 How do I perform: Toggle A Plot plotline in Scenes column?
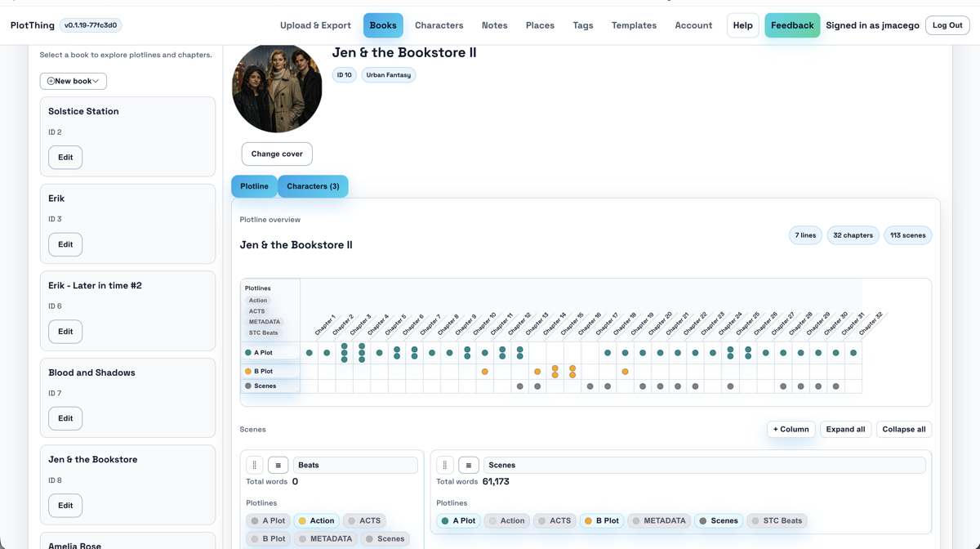point(458,520)
